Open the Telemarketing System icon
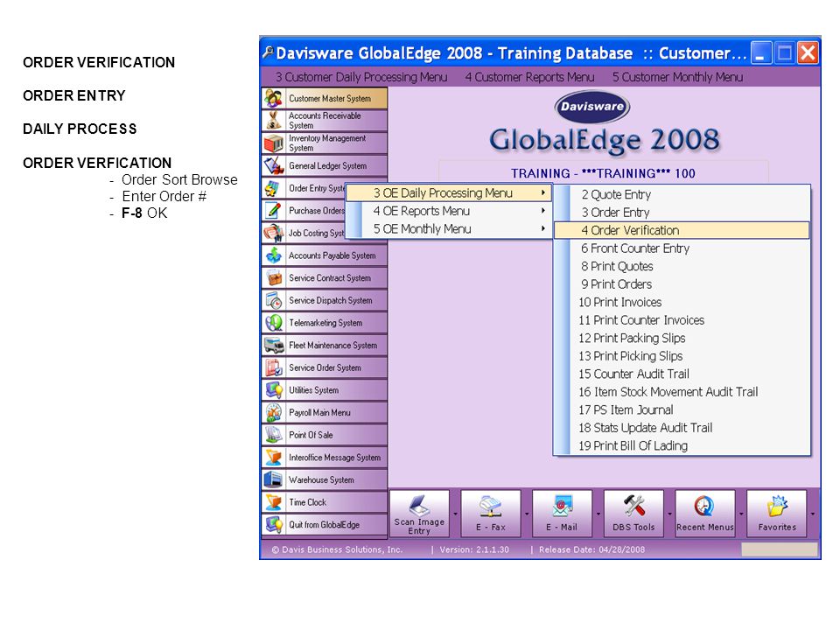 (274, 323)
